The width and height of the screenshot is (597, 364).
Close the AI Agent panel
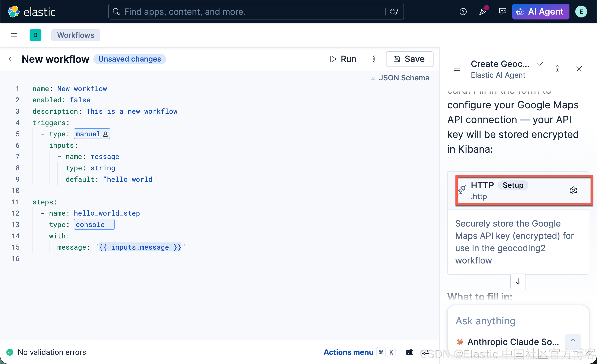pos(579,69)
